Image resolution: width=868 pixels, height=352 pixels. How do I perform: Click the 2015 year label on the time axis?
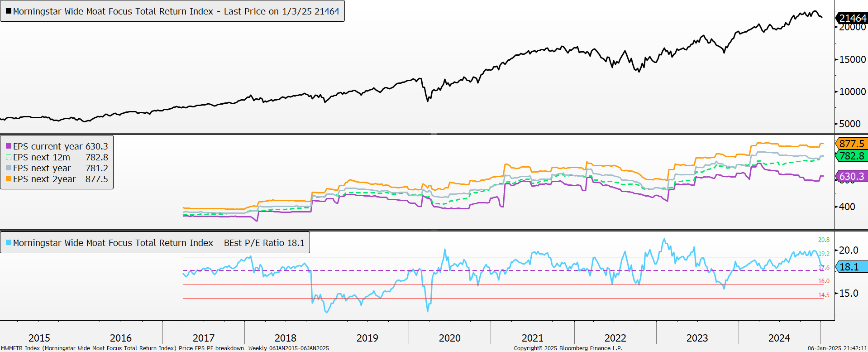39,338
